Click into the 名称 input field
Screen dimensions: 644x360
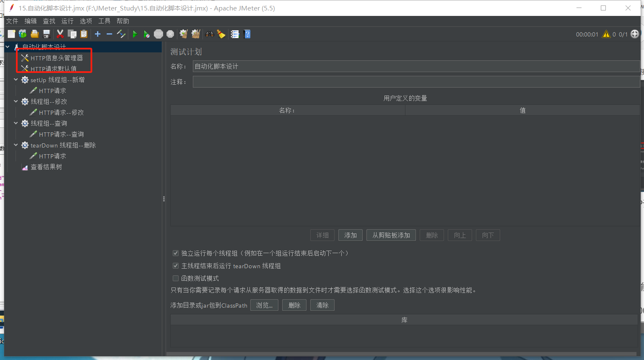[x=416, y=66]
